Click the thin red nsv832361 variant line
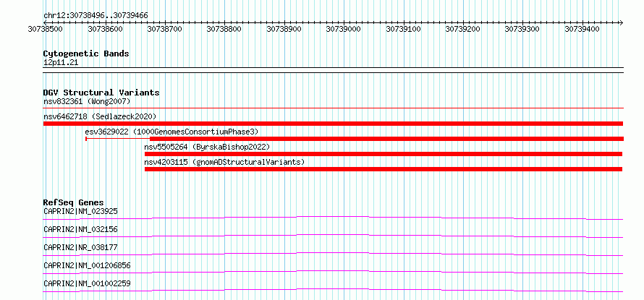Viewport: 644px width, 300px height. (x=334, y=108)
